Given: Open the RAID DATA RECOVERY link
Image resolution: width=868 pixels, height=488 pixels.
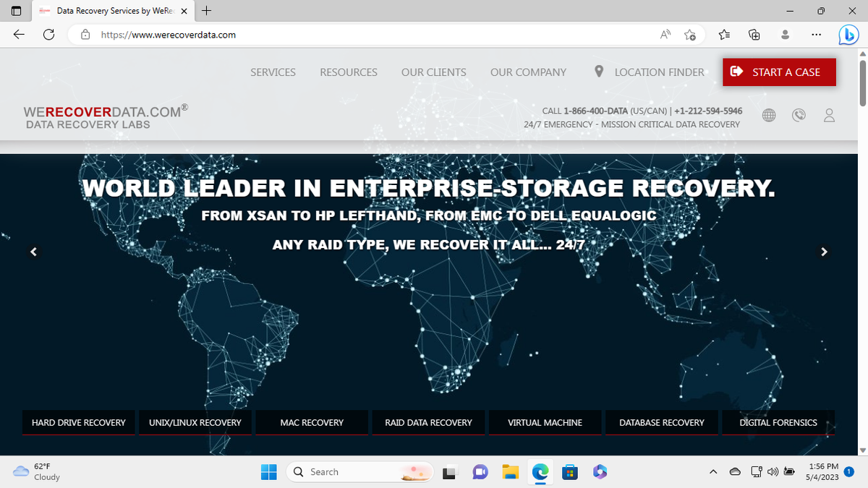Looking at the screenshot, I should pos(428,422).
